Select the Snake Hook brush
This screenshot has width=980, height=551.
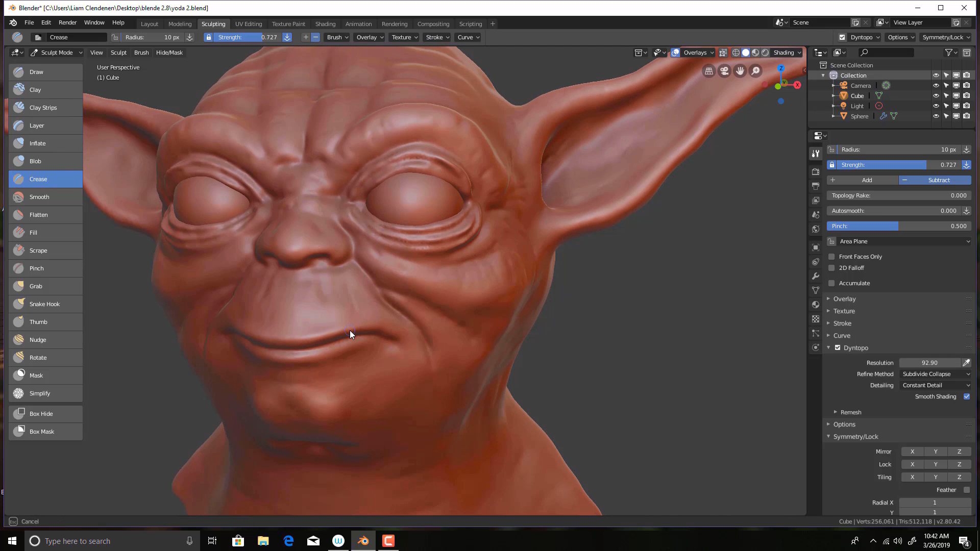[45, 304]
